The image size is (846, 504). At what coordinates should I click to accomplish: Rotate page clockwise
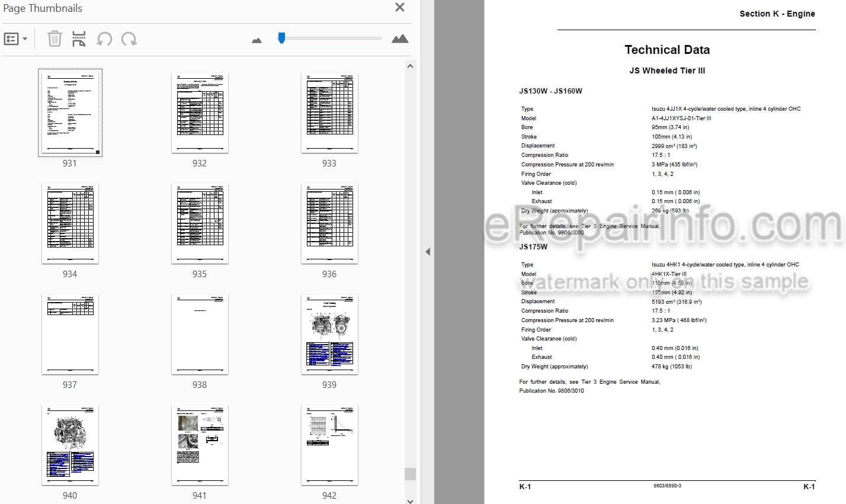pos(129,39)
